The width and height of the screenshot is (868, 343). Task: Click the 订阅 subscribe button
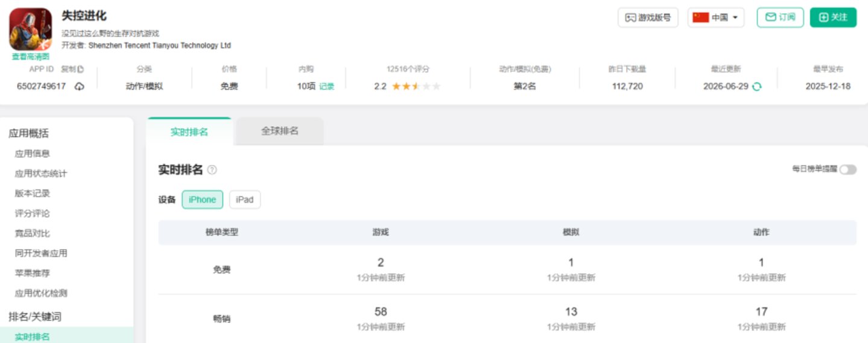tap(781, 17)
